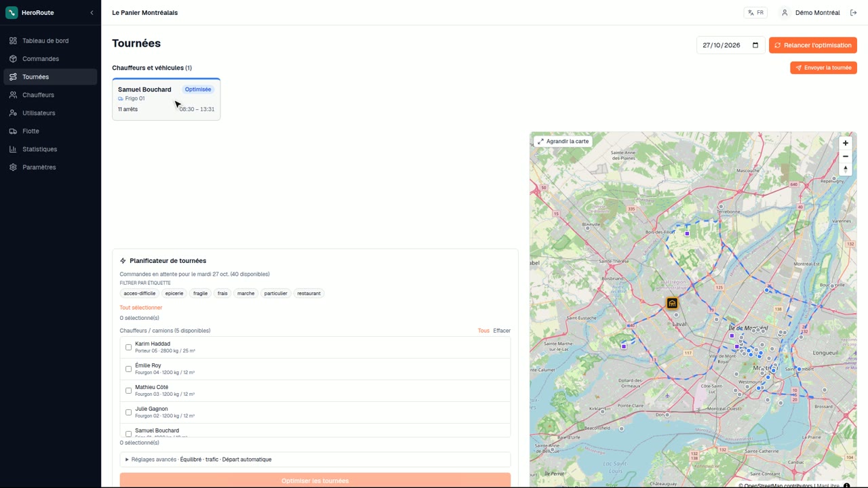Send the route with Envoyer la tournée

[823, 68]
